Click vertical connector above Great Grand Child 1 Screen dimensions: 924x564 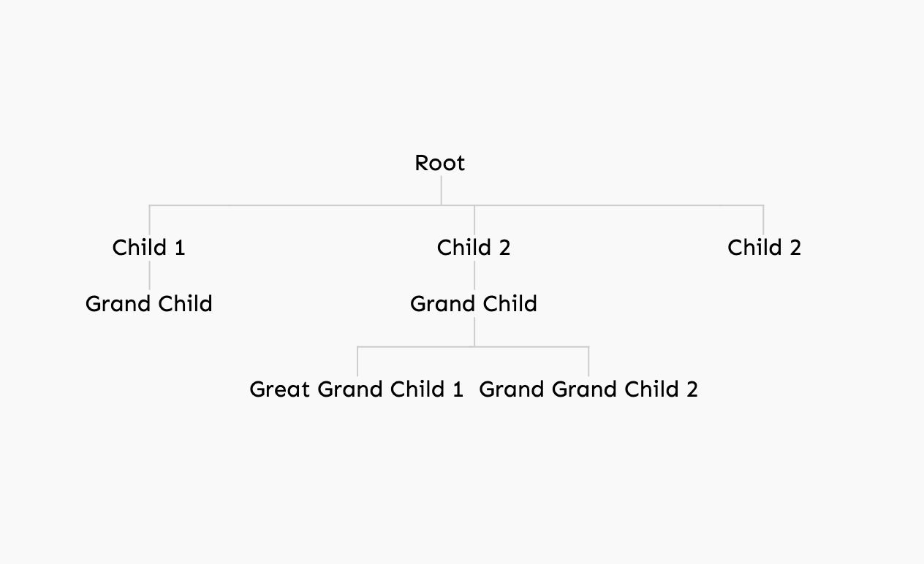point(357,362)
